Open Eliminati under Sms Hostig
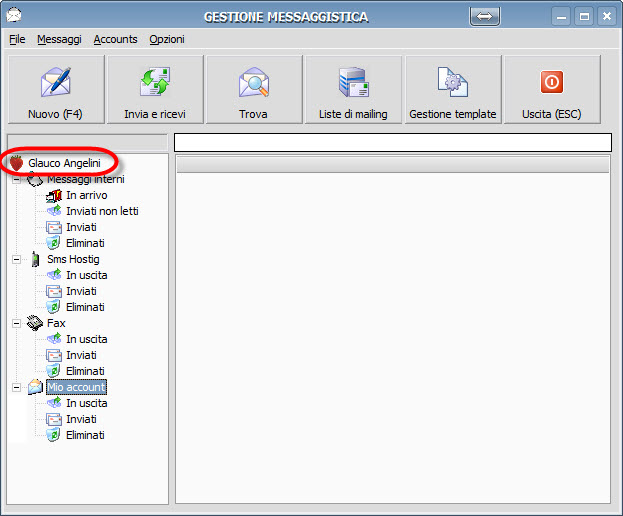Image resolution: width=623 pixels, height=516 pixels. pos(85,307)
